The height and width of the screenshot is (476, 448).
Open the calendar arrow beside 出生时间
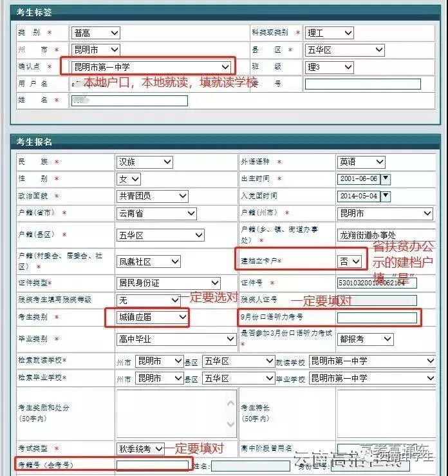pyautogui.click(x=386, y=179)
